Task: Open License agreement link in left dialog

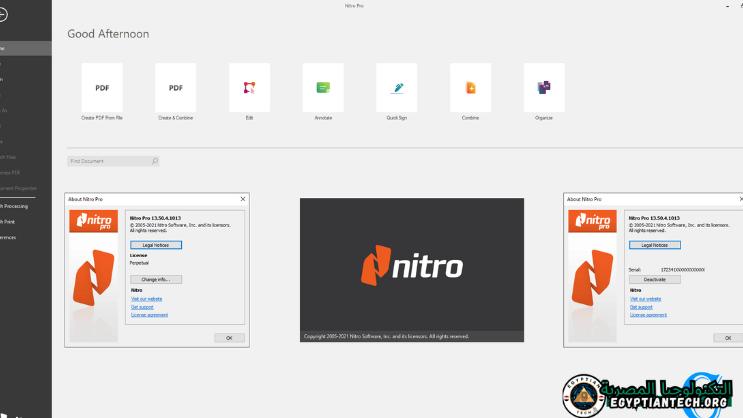Action: (149, 315)
